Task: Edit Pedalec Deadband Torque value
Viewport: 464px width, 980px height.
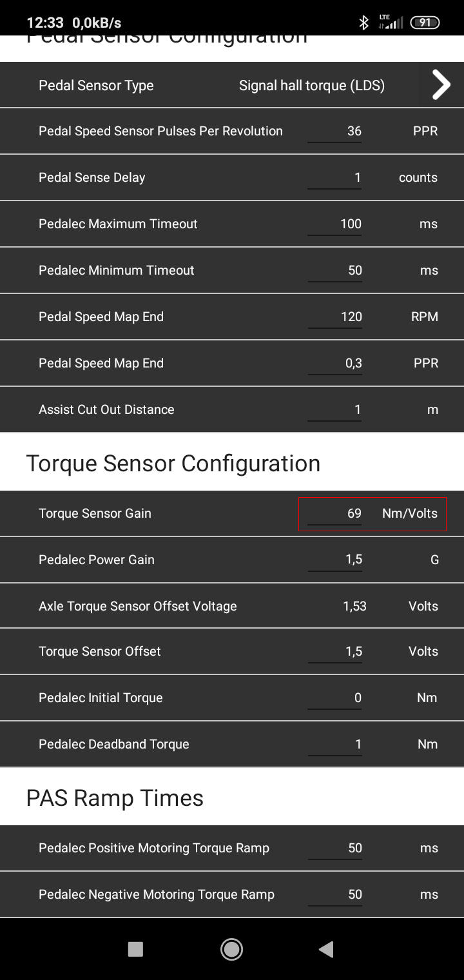Action: [x=334, y=744]
